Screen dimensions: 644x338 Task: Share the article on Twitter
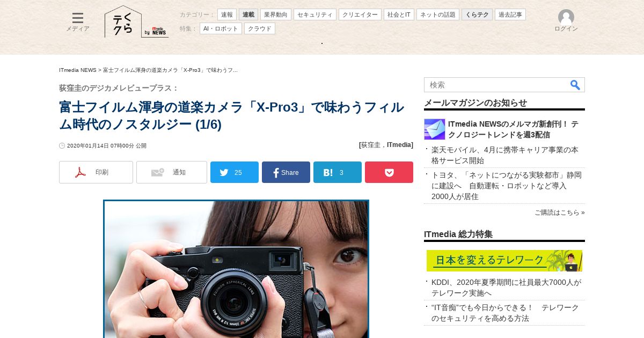[x=235, y=172]
